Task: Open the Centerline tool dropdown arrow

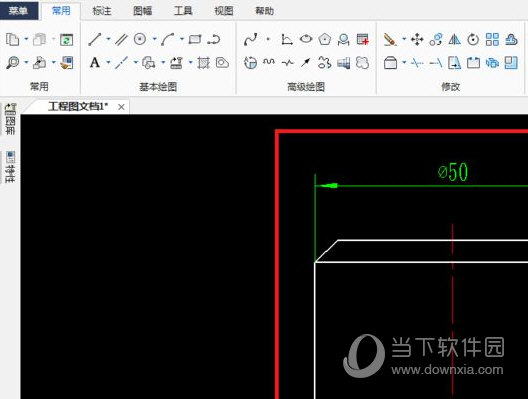Action: tap(136, 62)
